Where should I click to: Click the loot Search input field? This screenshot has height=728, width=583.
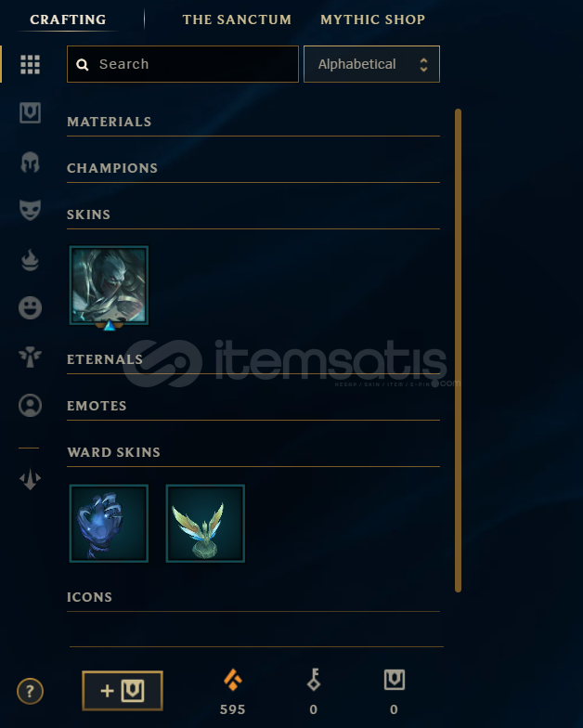tap(183, 64)
